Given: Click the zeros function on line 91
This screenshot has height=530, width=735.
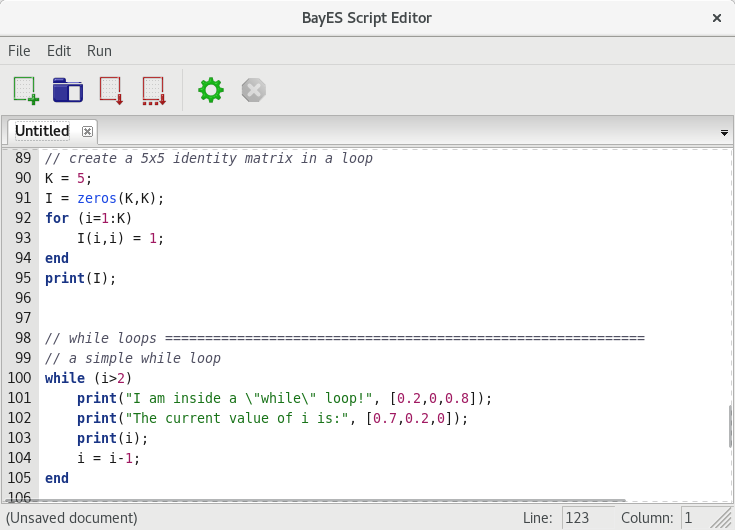Looking at the screenshot, I should (97, 198).
